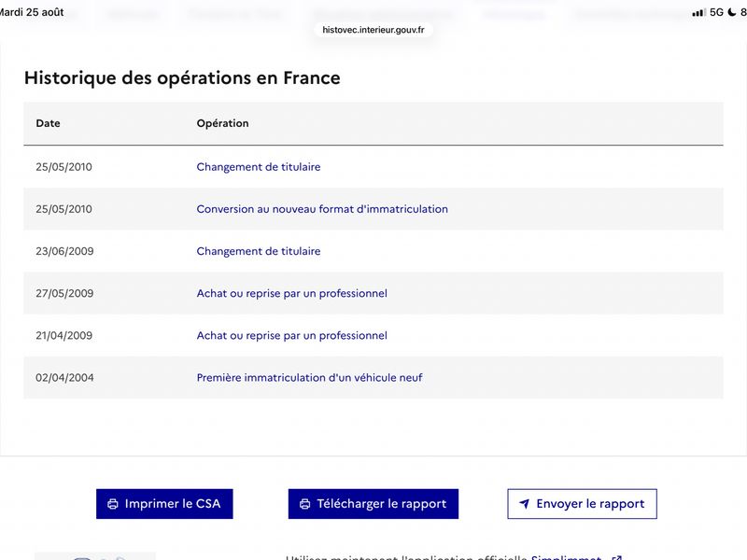Click the Opération column header
The width and height of the screenshot is (747, 560).
tap(222, 123)
